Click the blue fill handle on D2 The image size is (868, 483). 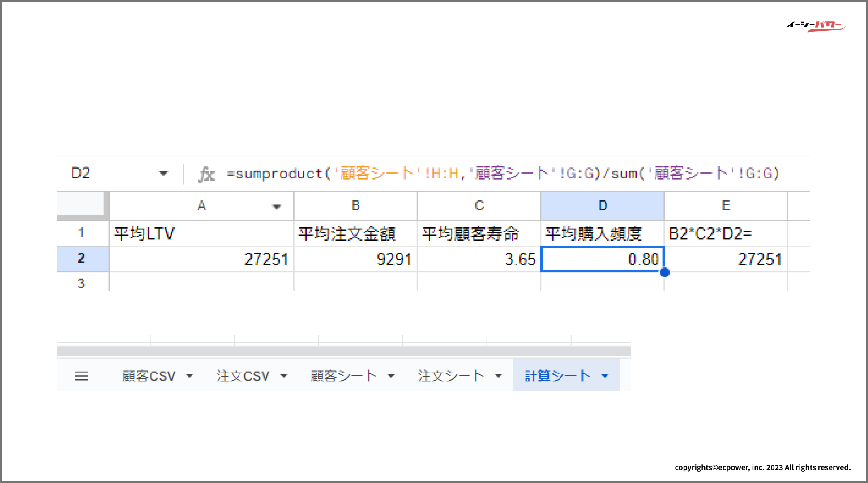tap(665, 272)
